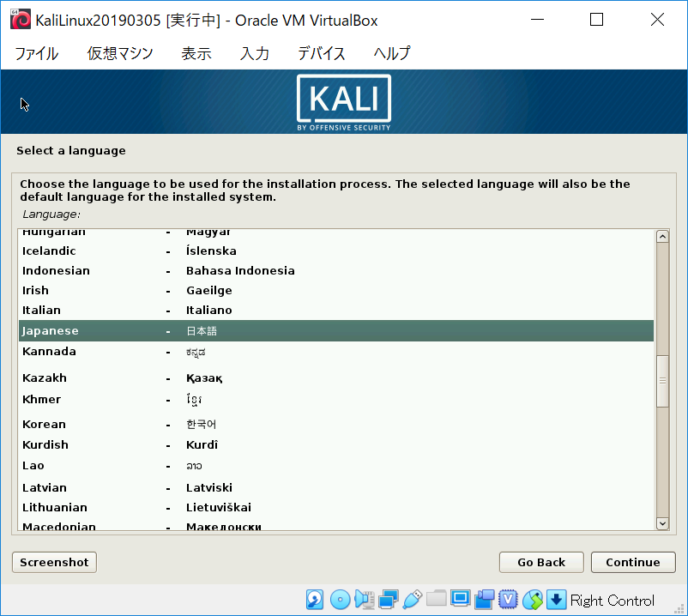The height and width of the screenshot is (616, 688).
Task: Click the mouse integration status icon
Action: pyautogui.click(x=532, y=600)
